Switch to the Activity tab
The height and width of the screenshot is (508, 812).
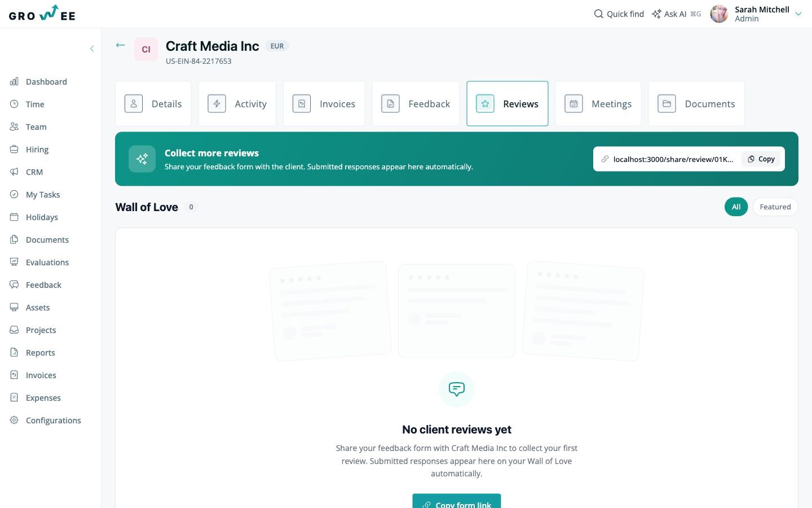coord(237,104)
